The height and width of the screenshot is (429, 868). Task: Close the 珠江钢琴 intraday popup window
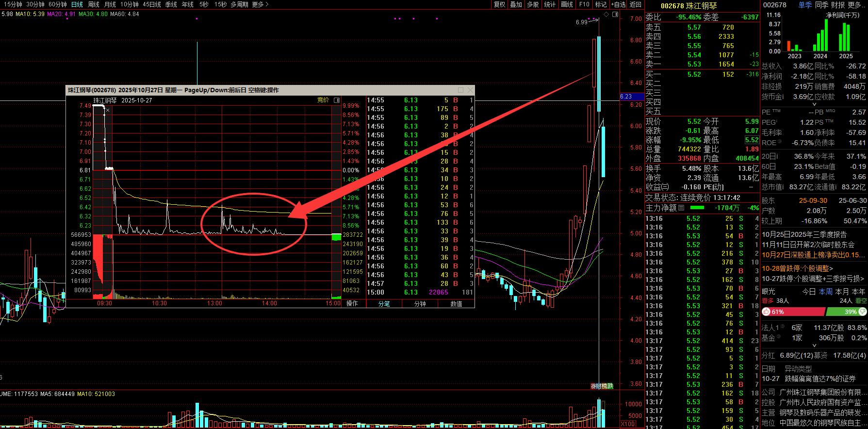[470, 90]
